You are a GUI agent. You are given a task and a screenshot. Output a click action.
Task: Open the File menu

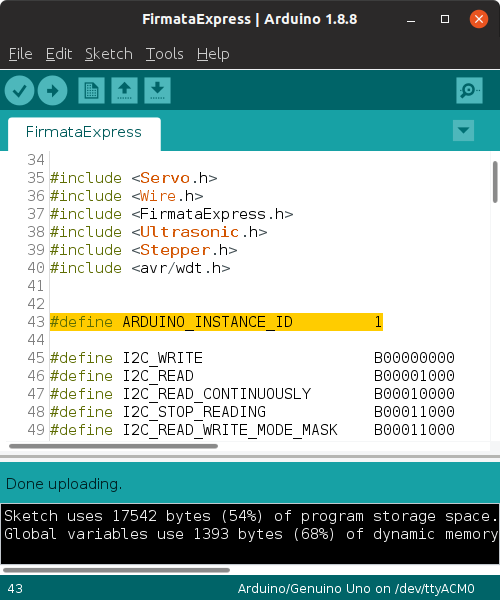click(21, 54)
